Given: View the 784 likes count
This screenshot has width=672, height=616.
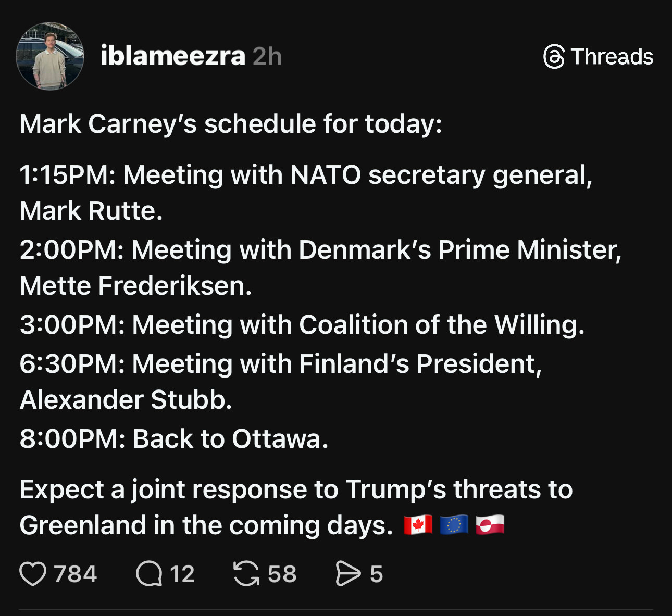Looking at the screenshot, I should (x=76, y=574).
